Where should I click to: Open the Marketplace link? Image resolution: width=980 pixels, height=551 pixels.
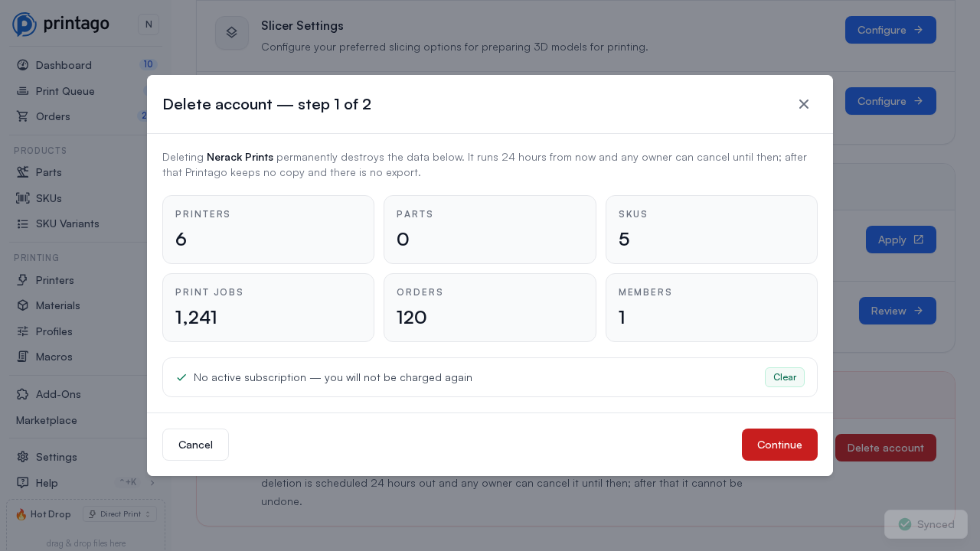coord(47,420)
